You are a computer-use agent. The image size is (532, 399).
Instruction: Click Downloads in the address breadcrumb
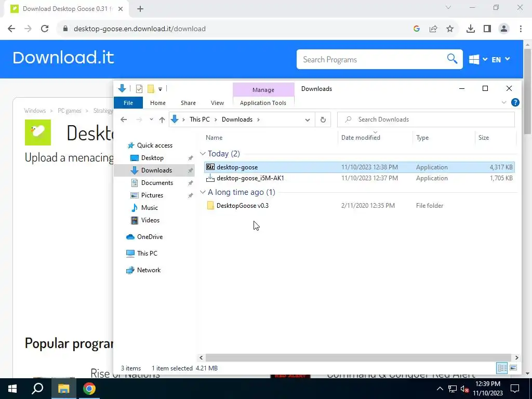pyautogui.click(x=237, y=119)
